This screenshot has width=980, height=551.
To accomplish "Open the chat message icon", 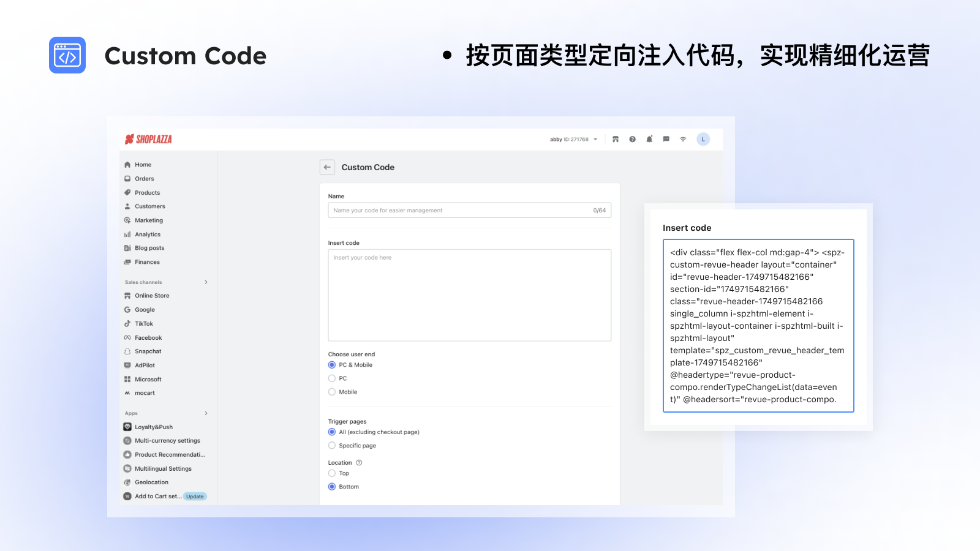I will (x=666, y=140).
